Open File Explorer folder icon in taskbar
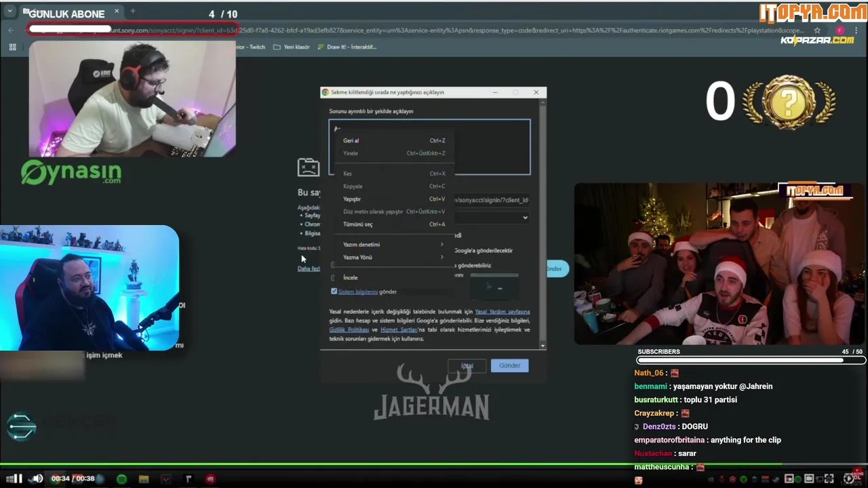 click(x=144, y=479)
